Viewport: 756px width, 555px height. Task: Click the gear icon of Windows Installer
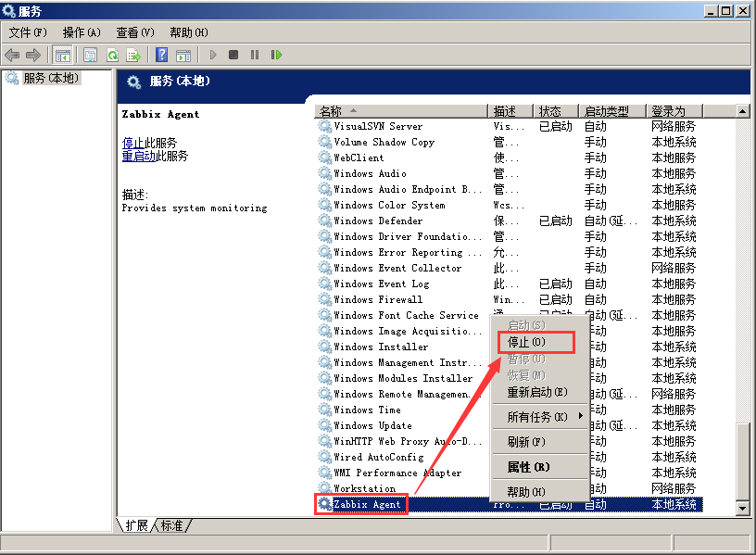click(x=324, y=347)
